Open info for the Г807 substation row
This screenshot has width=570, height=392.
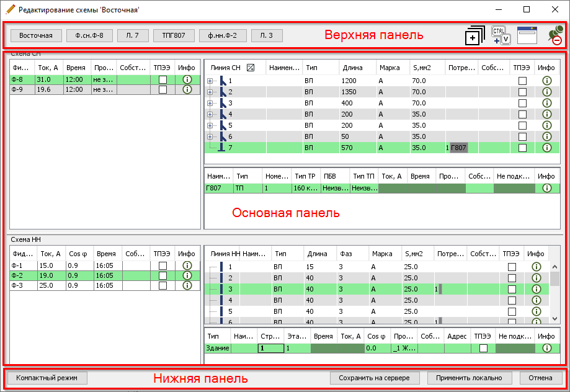pyautogui.click(x=546, y=188)
